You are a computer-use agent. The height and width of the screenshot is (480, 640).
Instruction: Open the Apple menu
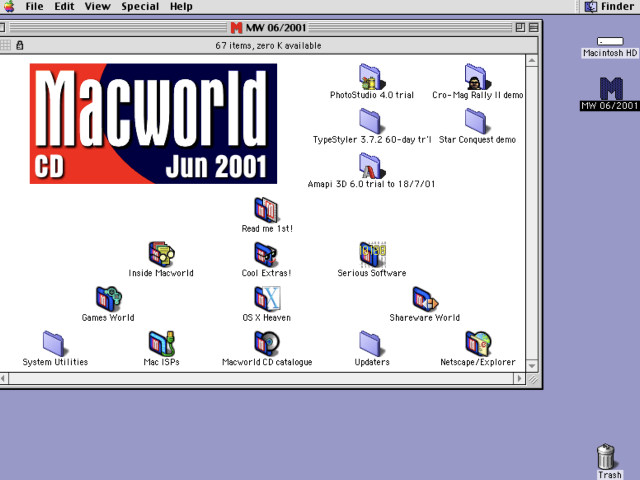pyautogui.click(x=9, y=7)
